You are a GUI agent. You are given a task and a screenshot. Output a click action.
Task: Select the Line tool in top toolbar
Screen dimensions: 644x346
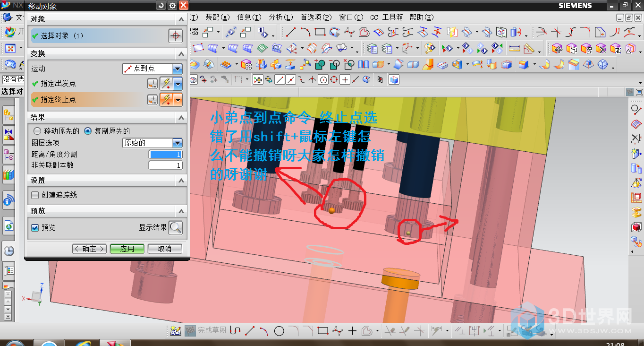point(291,33)
